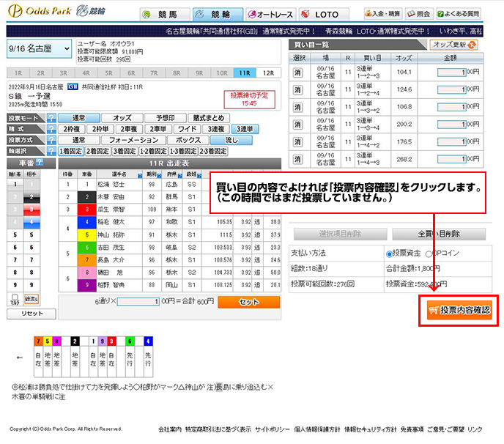Select 2着固定 axis option
The height and width of the screenshot is (444, 504).
97,151
